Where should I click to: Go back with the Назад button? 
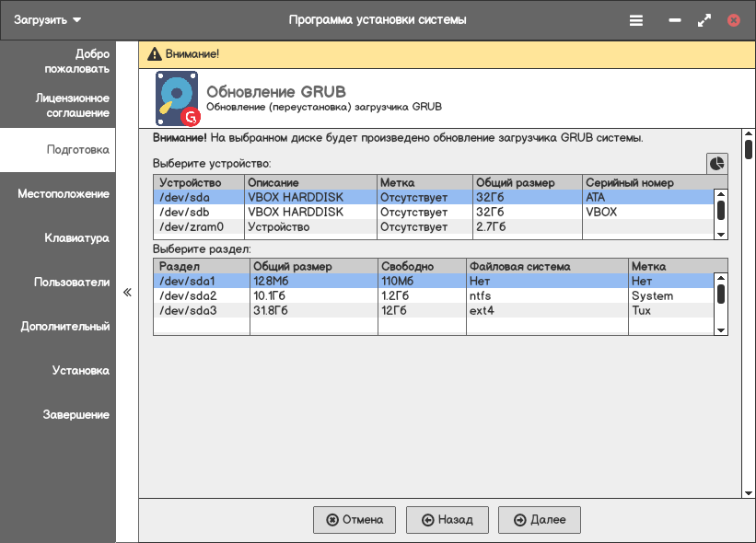(448, 520)
